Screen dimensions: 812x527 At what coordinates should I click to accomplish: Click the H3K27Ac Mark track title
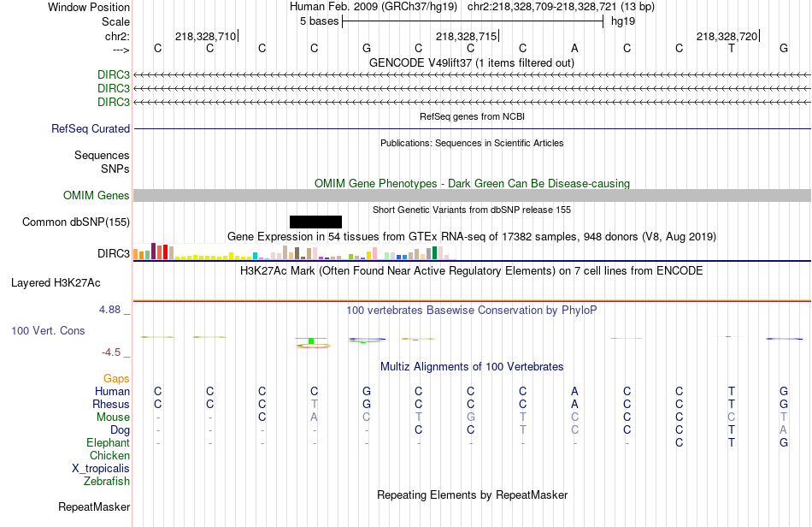pos(472,270)
